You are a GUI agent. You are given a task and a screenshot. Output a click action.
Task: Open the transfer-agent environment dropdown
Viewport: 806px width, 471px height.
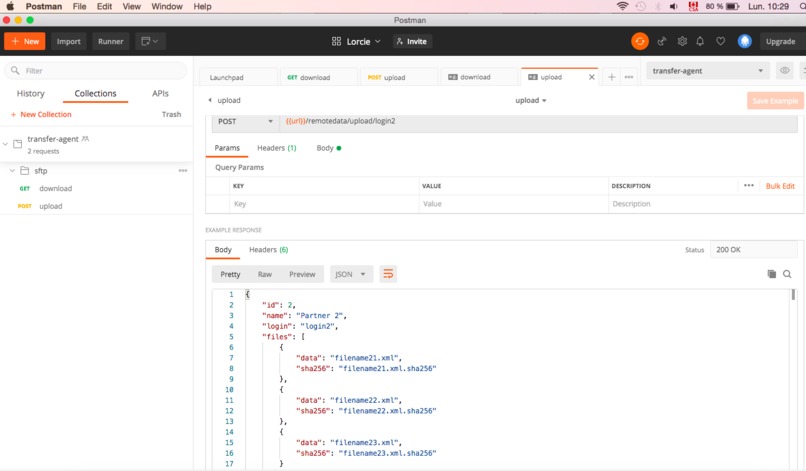(x=708, y=71)
